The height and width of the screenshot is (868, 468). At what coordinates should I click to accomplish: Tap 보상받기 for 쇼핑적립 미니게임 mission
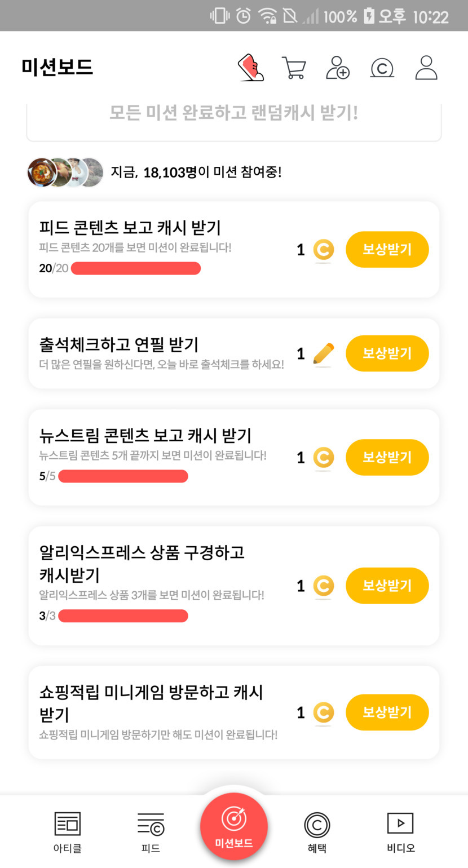coord(387,712)
